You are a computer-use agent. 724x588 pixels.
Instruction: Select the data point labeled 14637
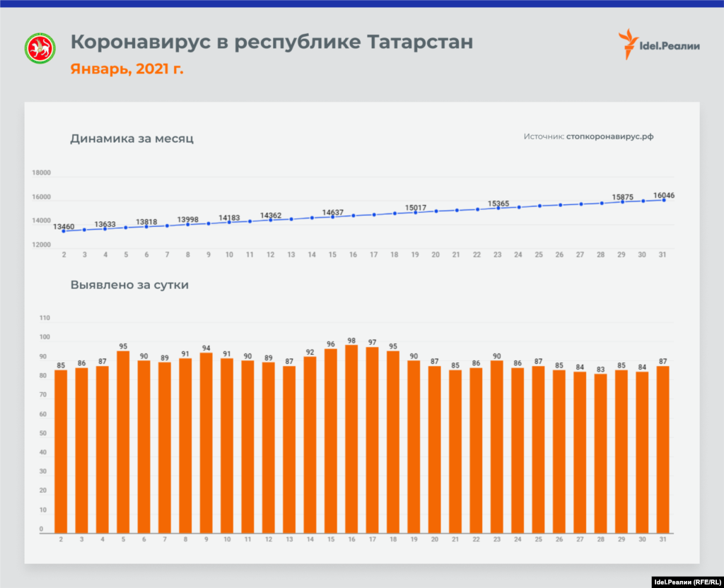coord(332,217)
